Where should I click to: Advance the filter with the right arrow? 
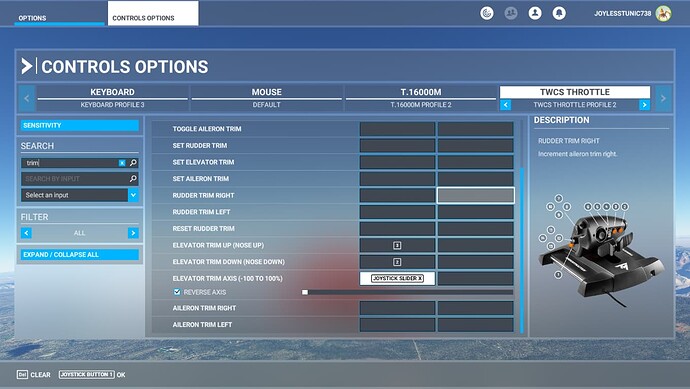pos(133,233)
